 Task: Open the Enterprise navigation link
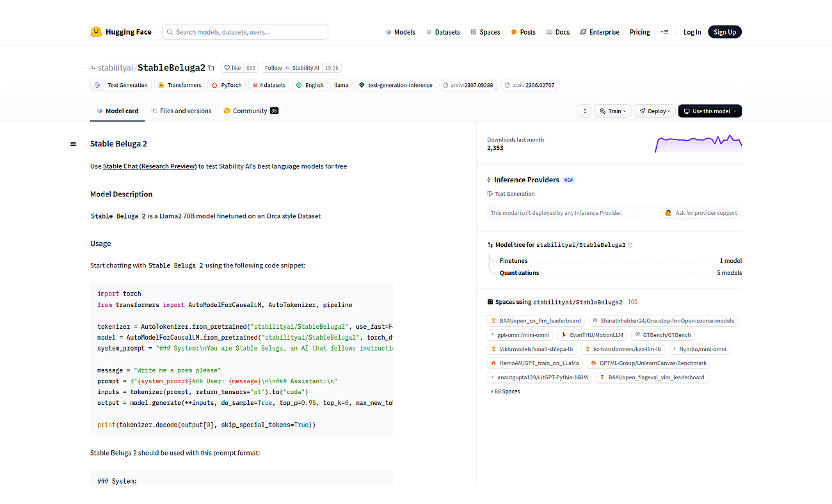[x=600, y=32]
